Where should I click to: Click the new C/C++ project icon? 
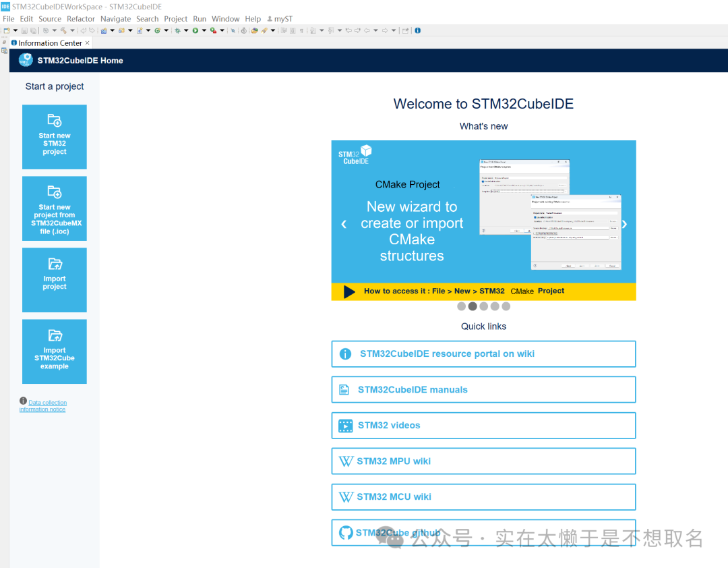point(104,30)
